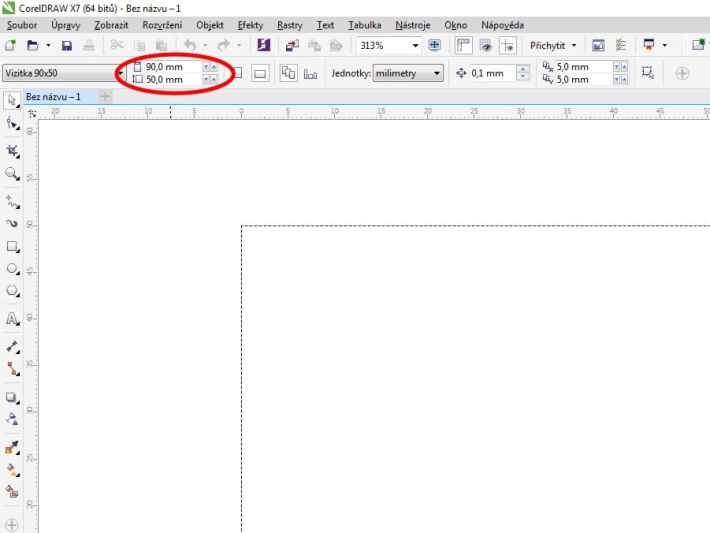Open the Soubor menu
Screen dimensions: 710x533
tap(22, 25)
